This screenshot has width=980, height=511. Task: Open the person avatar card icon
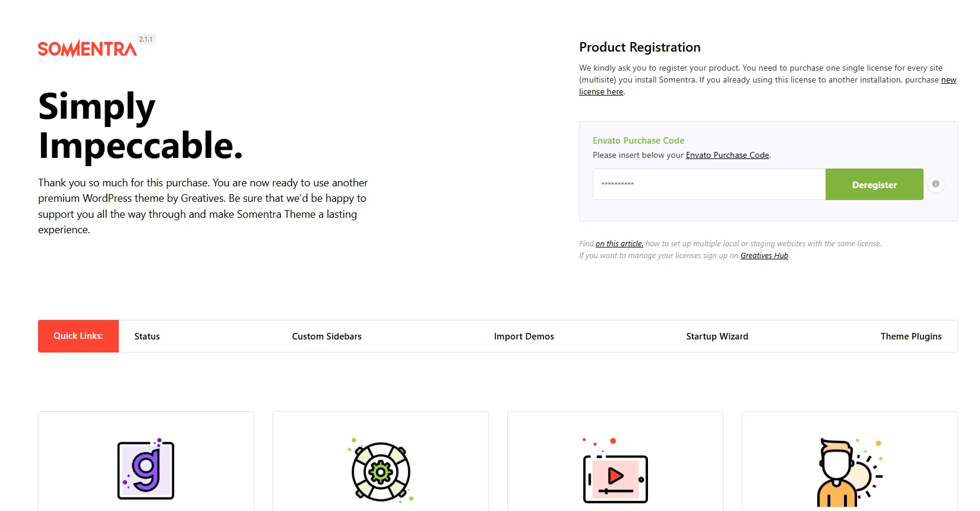(848, 472)
